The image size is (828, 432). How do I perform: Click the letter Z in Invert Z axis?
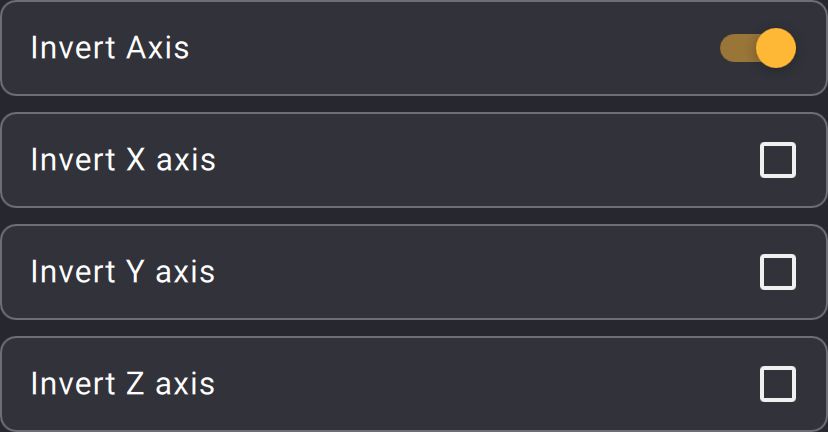(135, 384)
